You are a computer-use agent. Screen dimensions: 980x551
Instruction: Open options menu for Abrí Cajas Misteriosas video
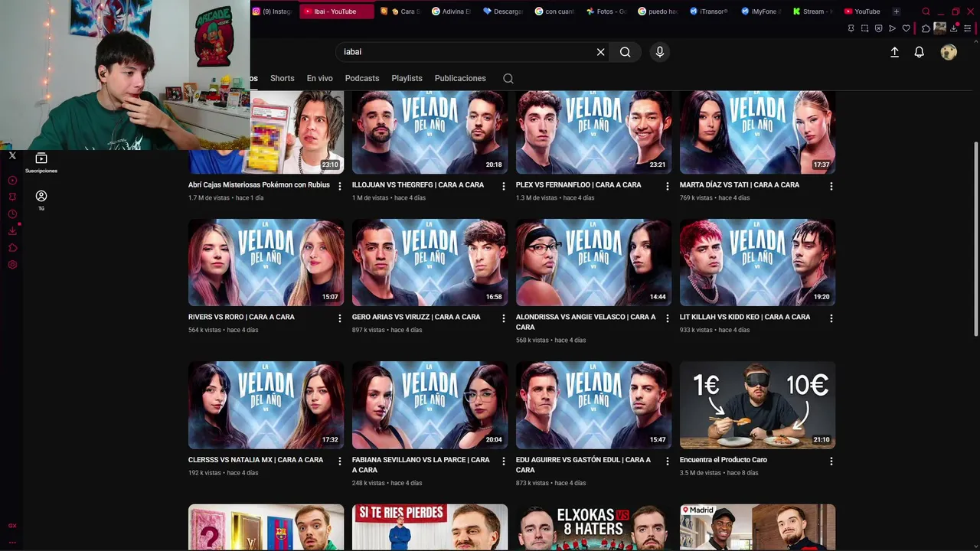339,186
